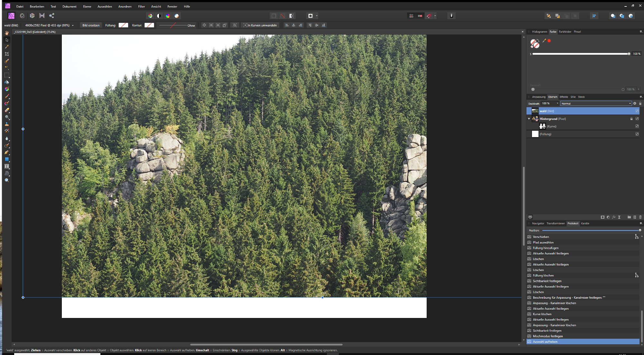644x355 pixels.
Task: Select the Zoom magnifier tool
Action: [x=7, y=181]
